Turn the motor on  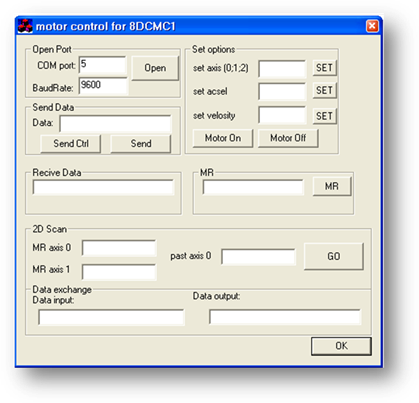(223, 138)
